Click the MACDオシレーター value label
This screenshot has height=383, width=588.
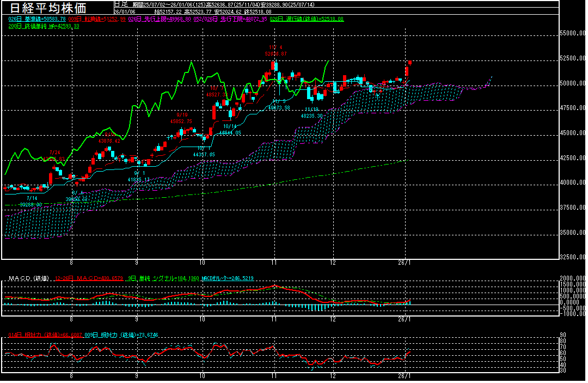(x=228, y=278)
